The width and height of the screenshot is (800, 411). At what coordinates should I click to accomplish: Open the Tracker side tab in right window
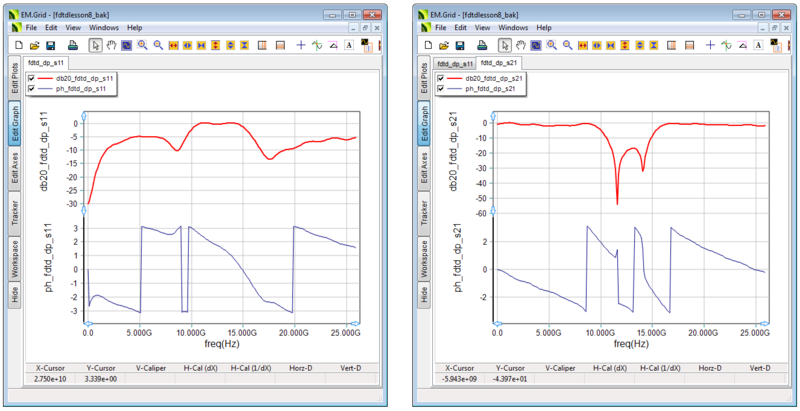(423, 212)
